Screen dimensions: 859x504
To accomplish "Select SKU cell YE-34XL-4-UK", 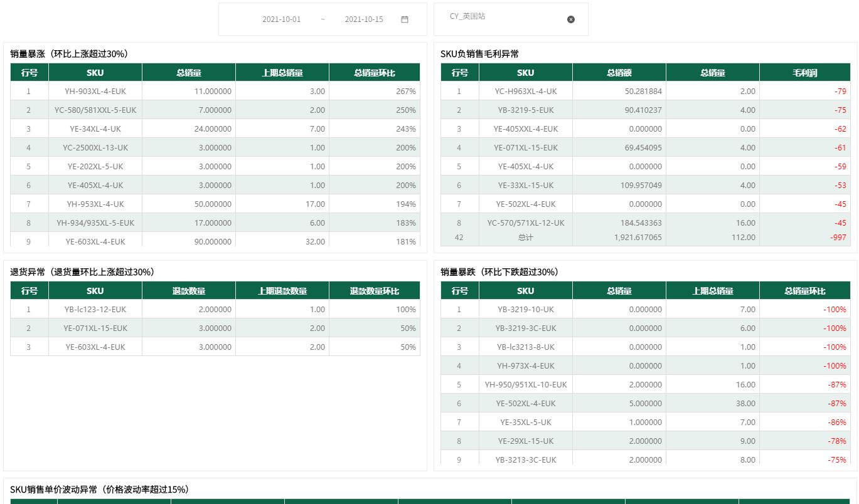I will point(95,129).
